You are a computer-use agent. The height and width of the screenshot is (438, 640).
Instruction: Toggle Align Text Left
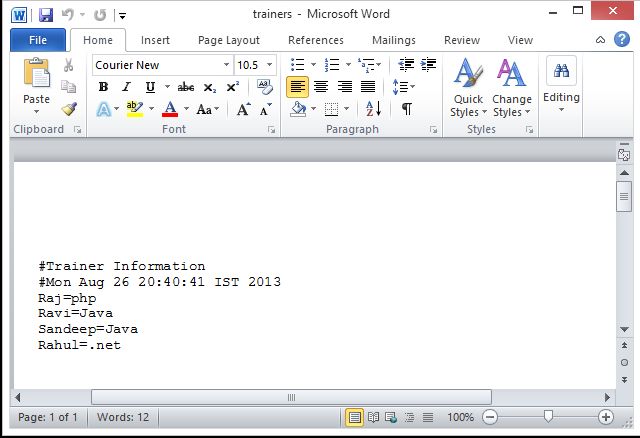pyautogui.click(x=297, y=87)
